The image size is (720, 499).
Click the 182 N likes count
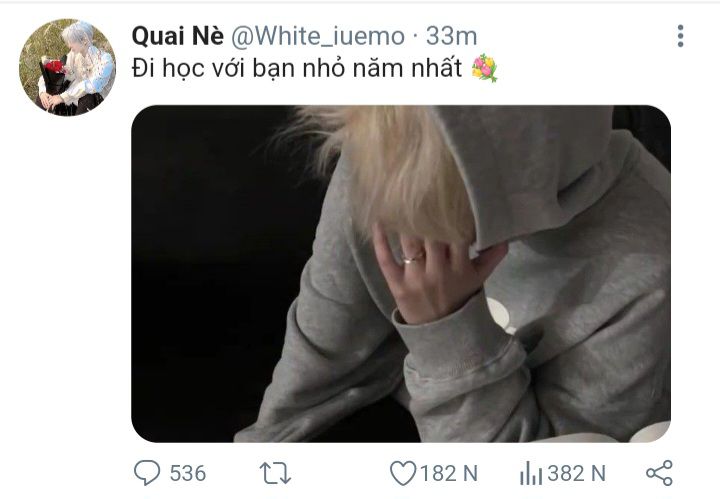tap(449, 473)
